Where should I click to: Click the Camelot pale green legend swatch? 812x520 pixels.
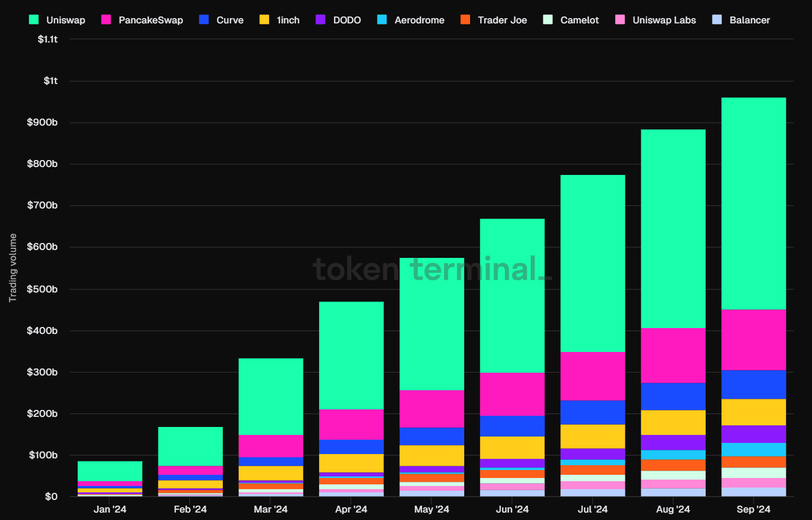coord(548,20)
